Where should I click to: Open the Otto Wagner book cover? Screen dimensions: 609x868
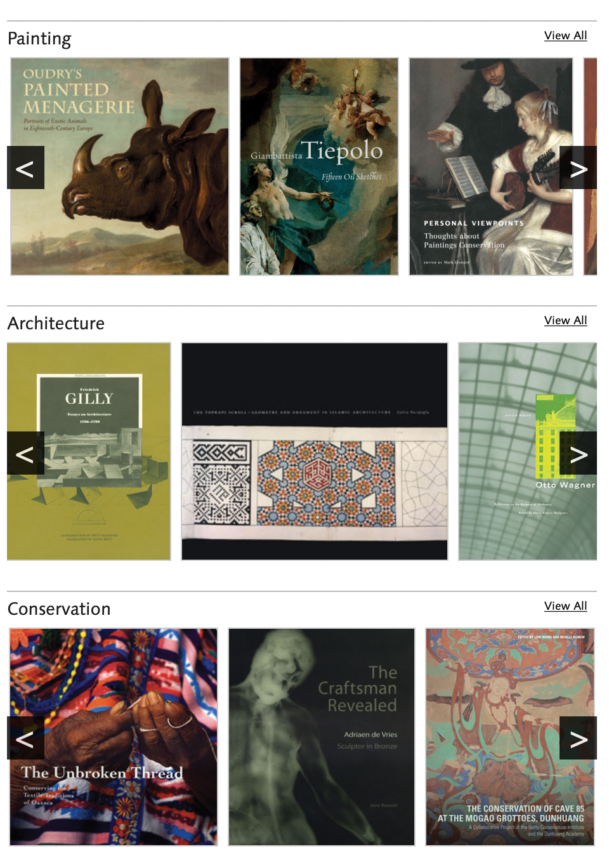click(x=528, y=452)
